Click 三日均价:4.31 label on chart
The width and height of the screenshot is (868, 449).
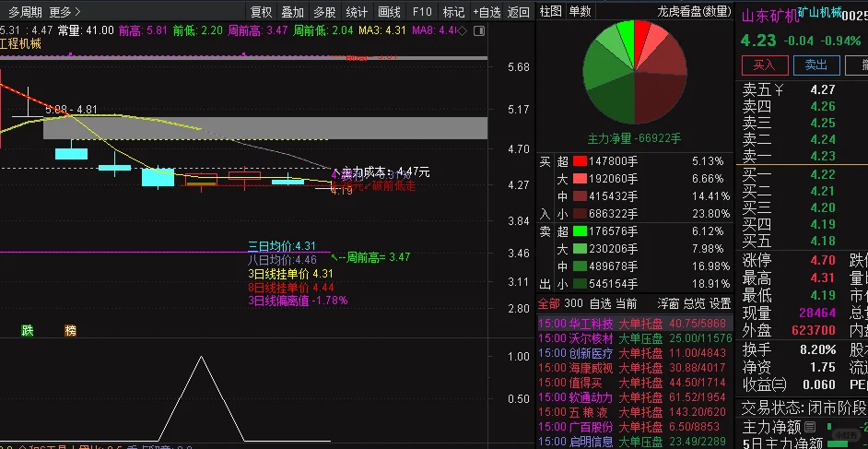pyautogui.click(x=282, y=246)
